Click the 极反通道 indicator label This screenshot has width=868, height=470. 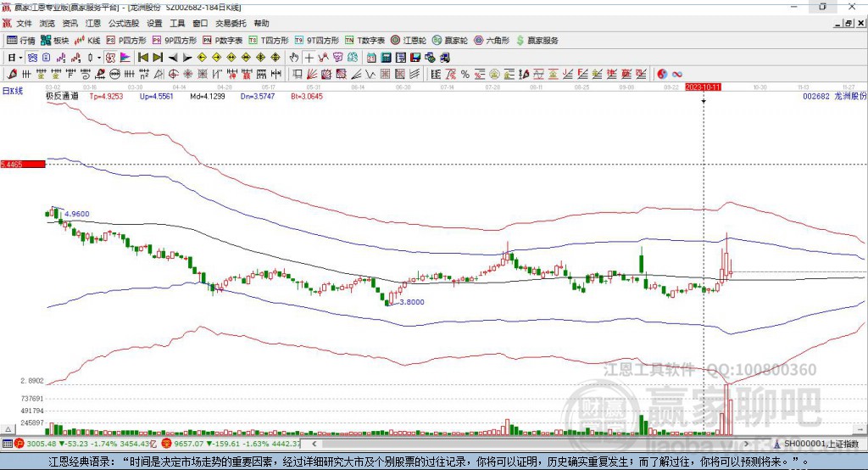click(62, 96)
